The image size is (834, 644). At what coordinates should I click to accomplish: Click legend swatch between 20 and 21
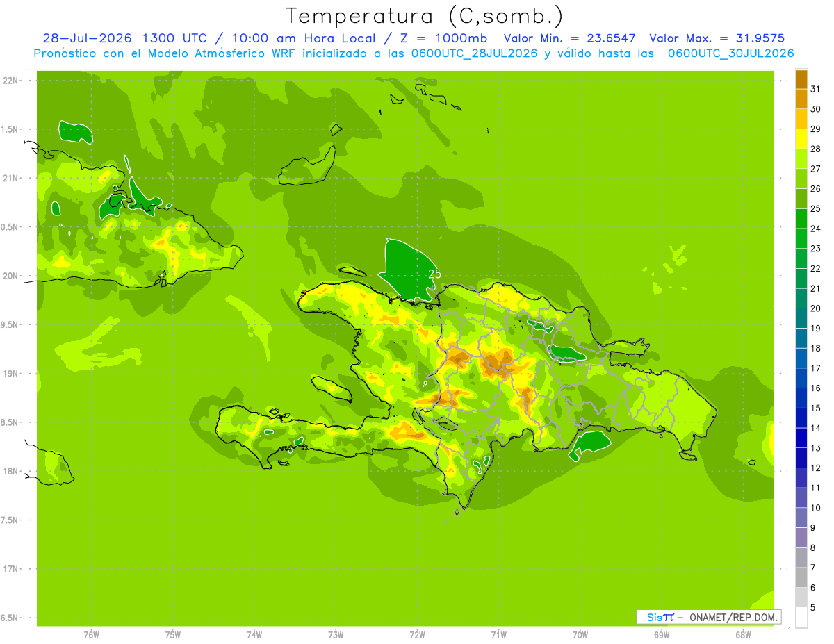click(x=801, y=298)
